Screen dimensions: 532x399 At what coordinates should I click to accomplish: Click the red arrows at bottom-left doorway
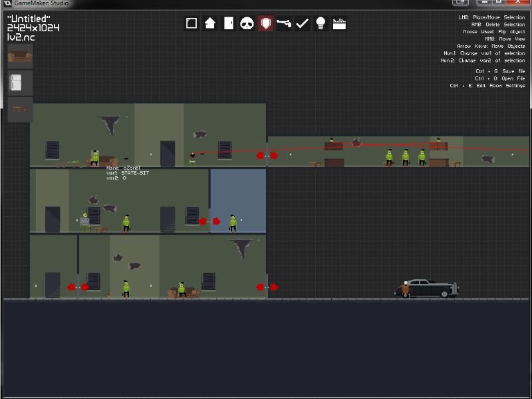[x=78, y=287]
